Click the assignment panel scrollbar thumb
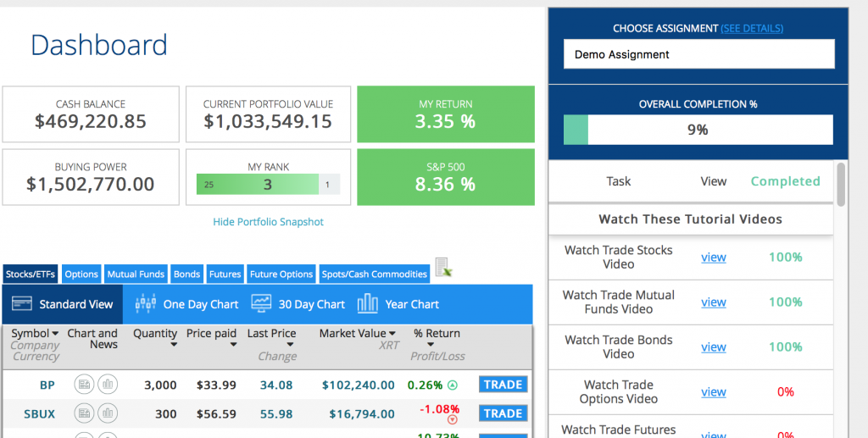Image resolution: width=868 pixels, height=438 pixels. pos(841,184)
